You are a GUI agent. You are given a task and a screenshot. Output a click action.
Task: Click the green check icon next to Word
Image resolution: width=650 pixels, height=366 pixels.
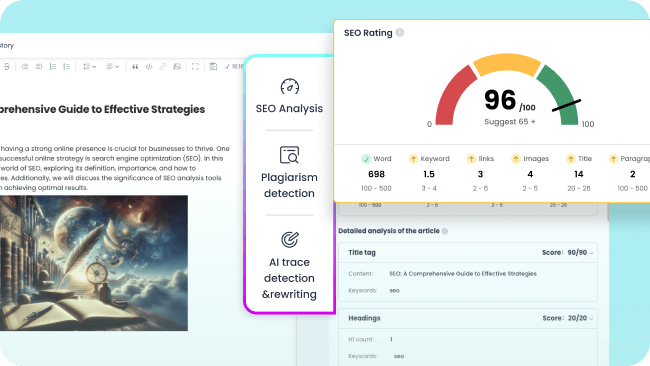366,159
